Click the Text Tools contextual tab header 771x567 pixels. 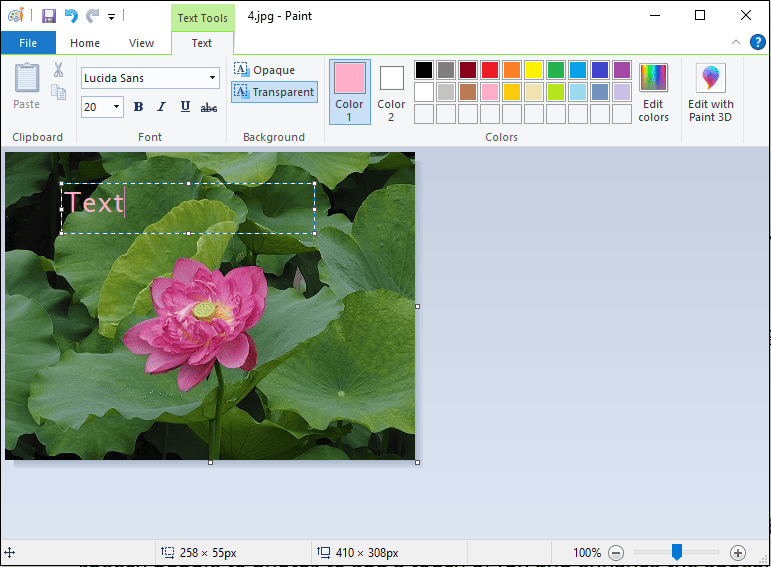[203, 18]
